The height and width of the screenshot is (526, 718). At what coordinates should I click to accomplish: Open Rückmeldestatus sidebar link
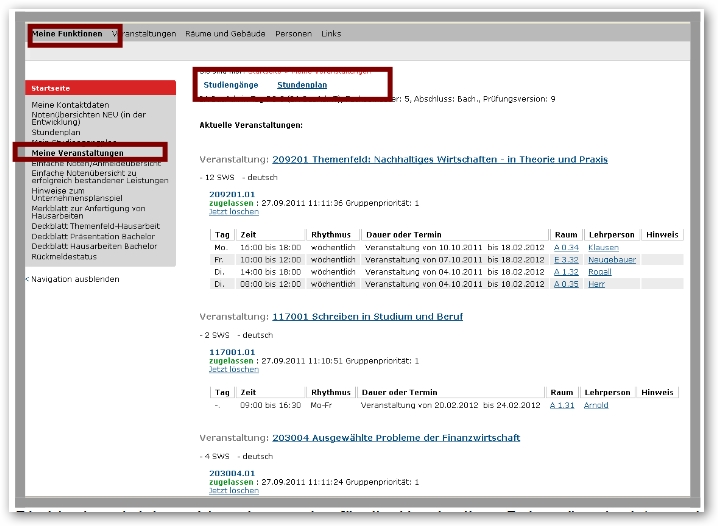[64, 257]
